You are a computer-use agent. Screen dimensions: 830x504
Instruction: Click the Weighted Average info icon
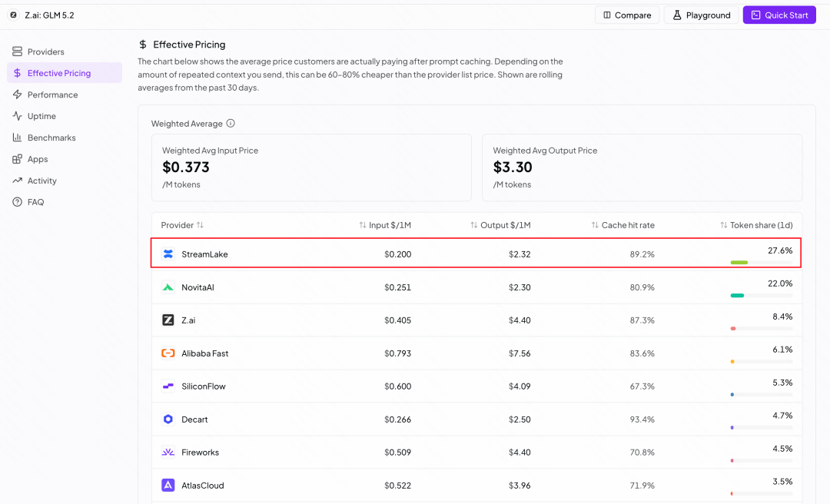click(231, 124)
